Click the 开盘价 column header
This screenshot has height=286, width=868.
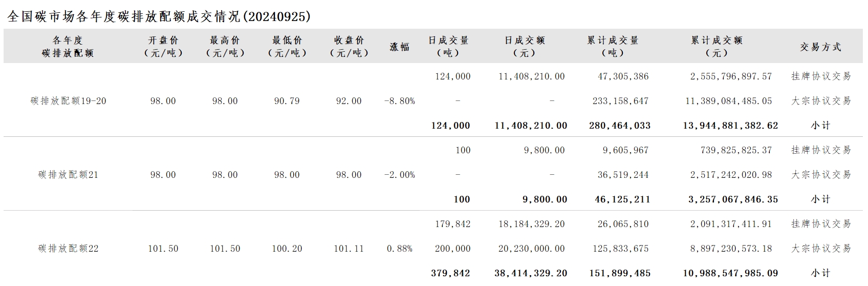pyautogui.click(x=163, y=46)
